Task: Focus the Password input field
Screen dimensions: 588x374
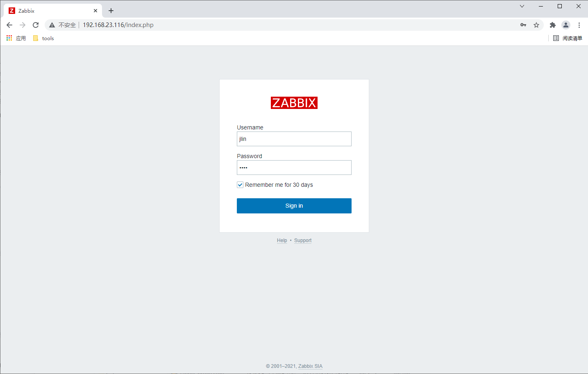Action: 294,168
